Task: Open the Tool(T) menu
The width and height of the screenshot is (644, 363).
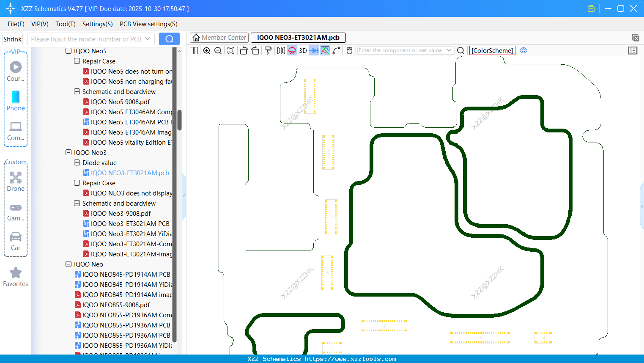Action: [66, 24]
